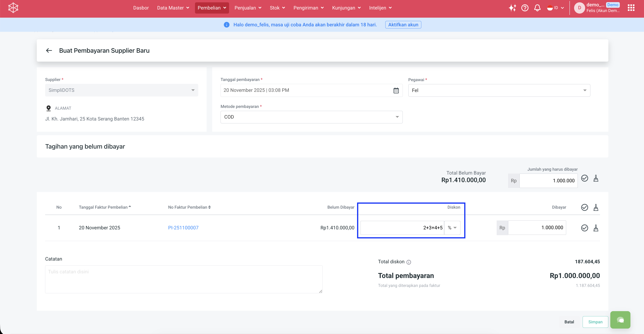The image size is (644, 334).
Task: Click the back arrow beside page title
Action: [x=49, y=51]
